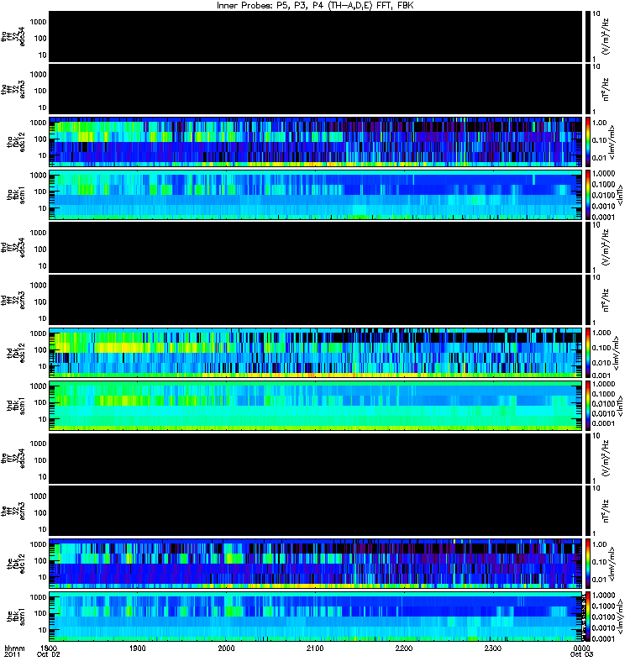Click the 'the fff 32 edc34' y-axis label
This screenshot has height=672, width=630.
pyautogui.click(x=13, y=459)
